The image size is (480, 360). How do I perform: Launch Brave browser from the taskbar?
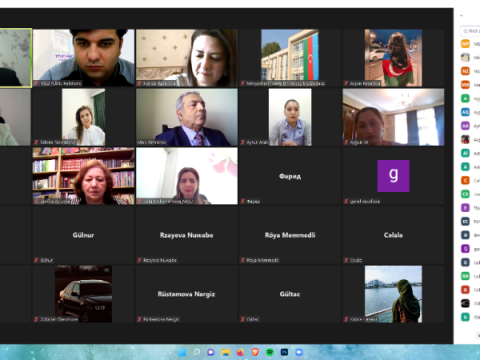coord(255,352)
